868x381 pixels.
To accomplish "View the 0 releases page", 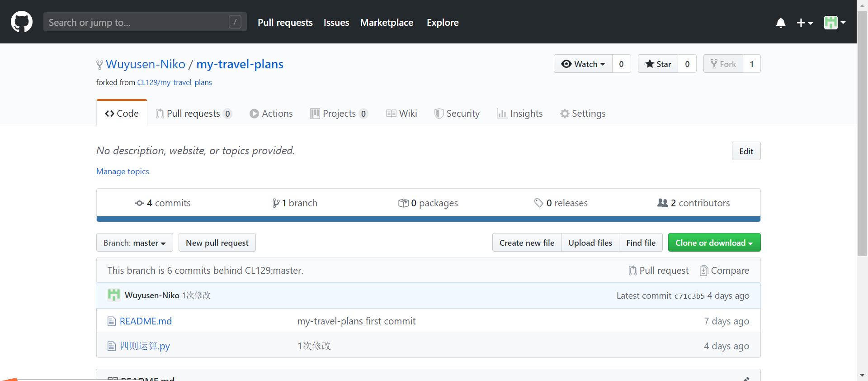I will pos(561,203).
